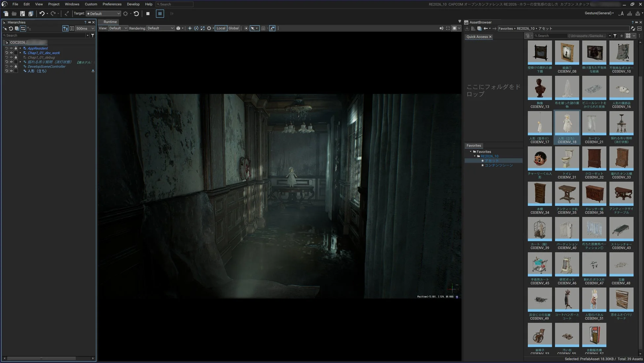Toggle the two-column layout icon in Hierarchies
644x363 pixels.
click(x=72, y=28)
